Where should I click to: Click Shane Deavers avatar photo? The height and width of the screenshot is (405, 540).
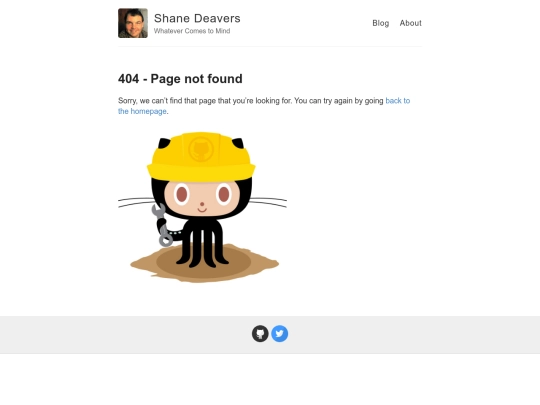[x=133, y=23]
